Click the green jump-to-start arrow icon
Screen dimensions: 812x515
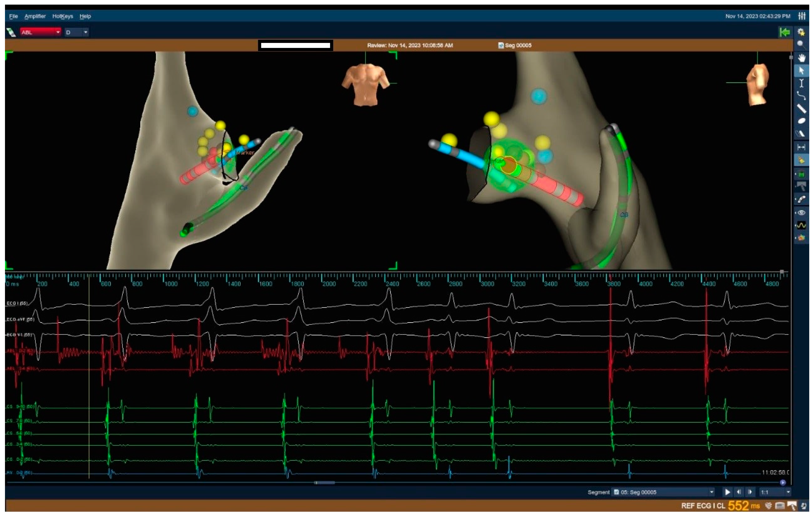click(785, 32)
